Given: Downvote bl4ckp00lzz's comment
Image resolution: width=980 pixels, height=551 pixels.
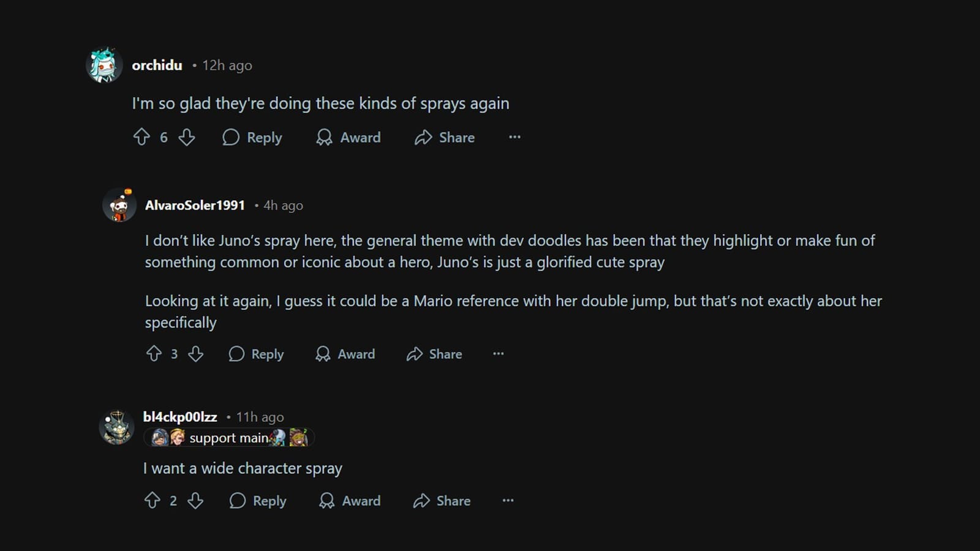Looking at the screenshot, I should pos(195,501).
